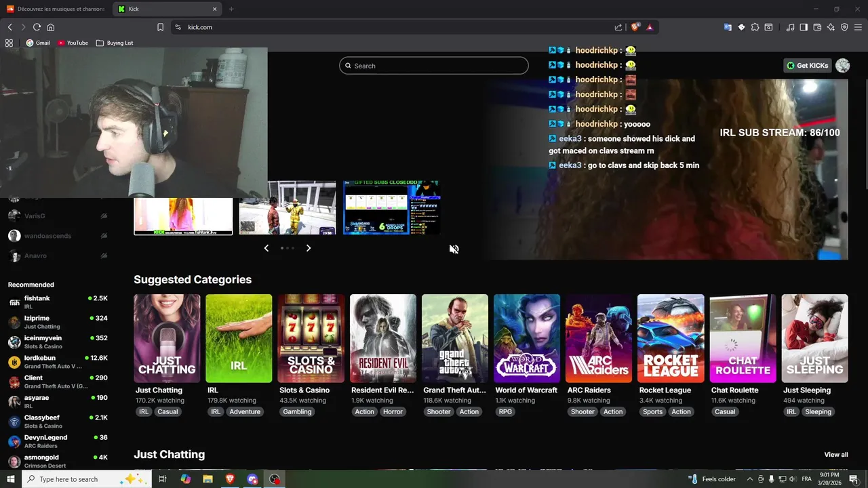Open the Rocket League category
The width and height of the screenshot is (868, 488).
coord(671,338)
